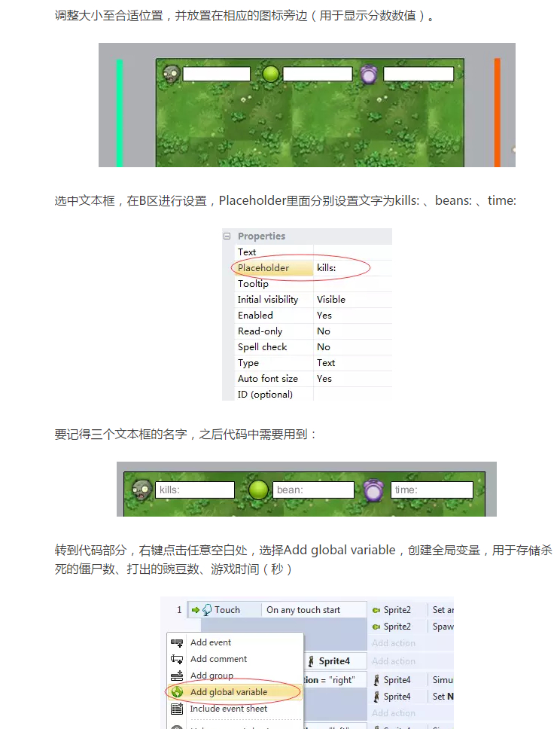The height and width of the screenshot is (729, 560).
Task: Click the alarm clock next to 'time:' box
Action: pyautogui.click(x=373, y=490)
